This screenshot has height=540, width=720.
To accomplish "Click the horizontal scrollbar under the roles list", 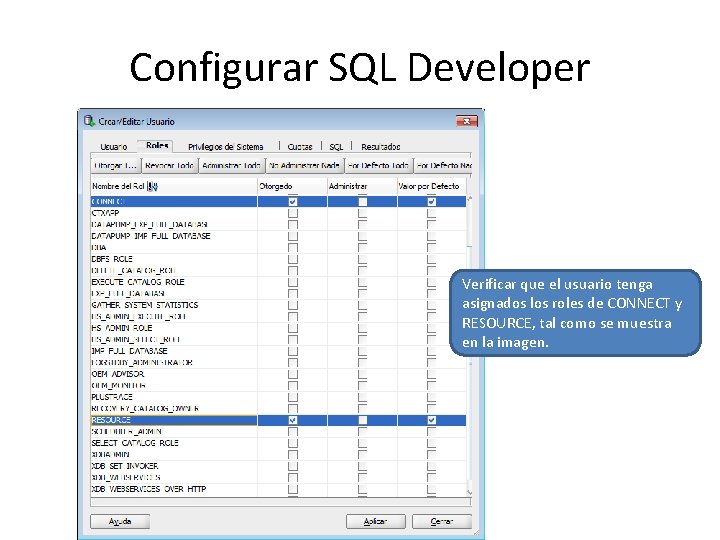I will [281, 502].
